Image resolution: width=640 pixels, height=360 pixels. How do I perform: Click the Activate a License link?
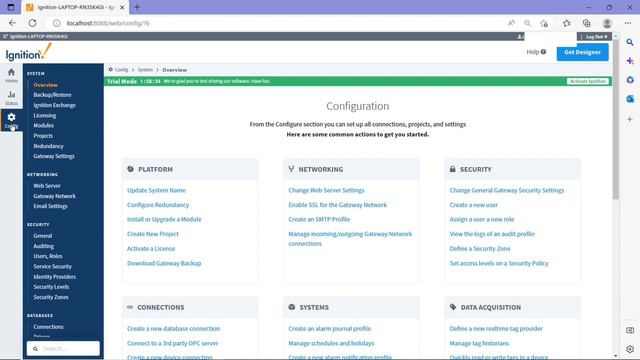[151, 249]
